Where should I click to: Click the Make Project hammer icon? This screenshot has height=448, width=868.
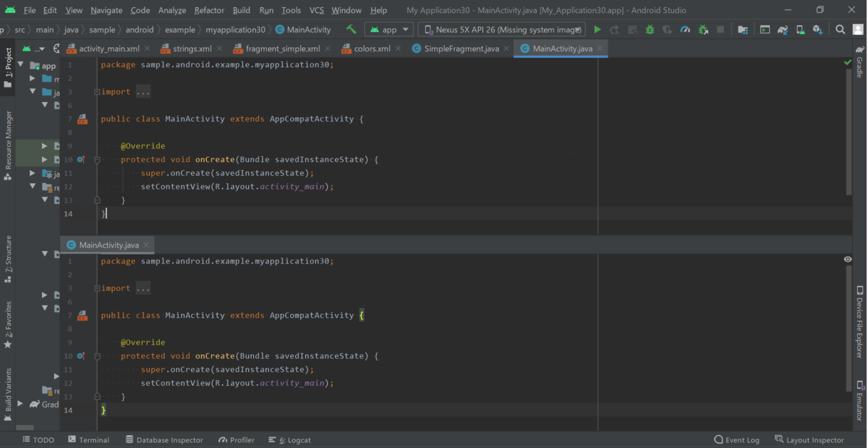(352, 30)
